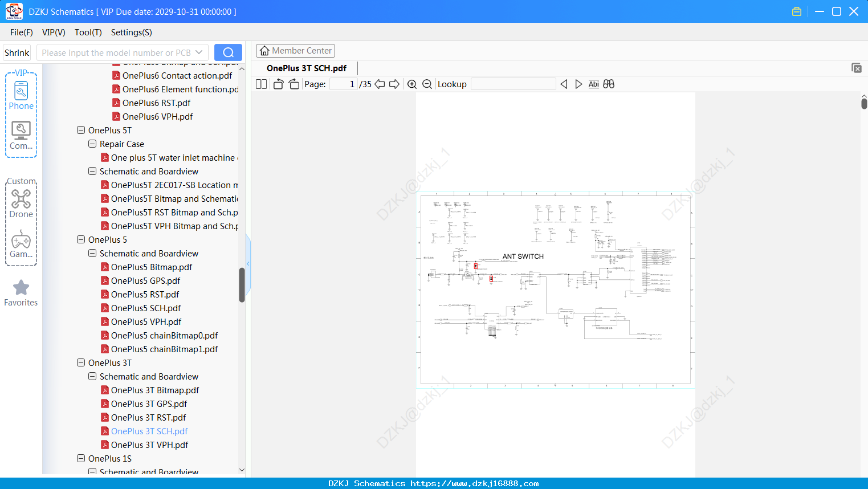Collapse Schematic and Boardview under OnePlus 3T
Viewport: 868px width, 489px height.
click(92, 376)
